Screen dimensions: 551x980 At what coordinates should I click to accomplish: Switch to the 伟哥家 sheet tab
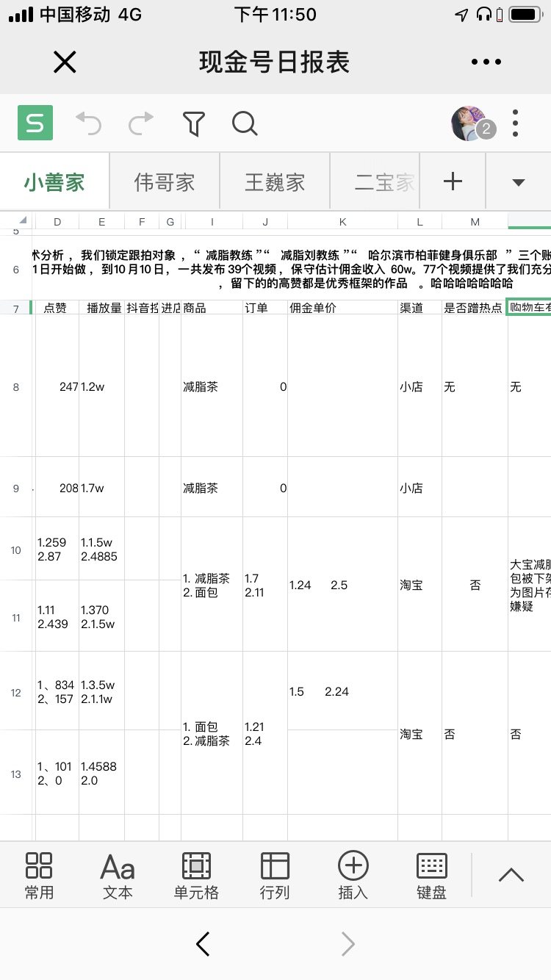coord(165,182)
